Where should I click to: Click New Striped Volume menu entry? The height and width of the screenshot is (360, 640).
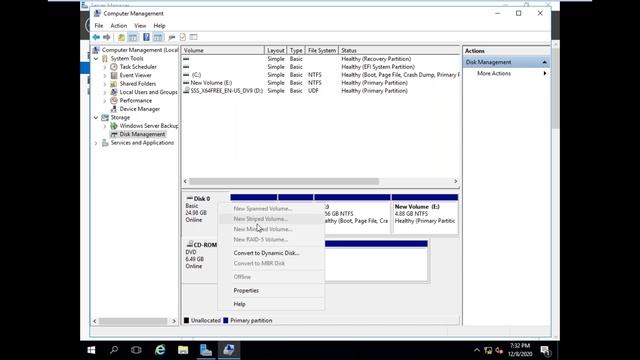[271, 219]
